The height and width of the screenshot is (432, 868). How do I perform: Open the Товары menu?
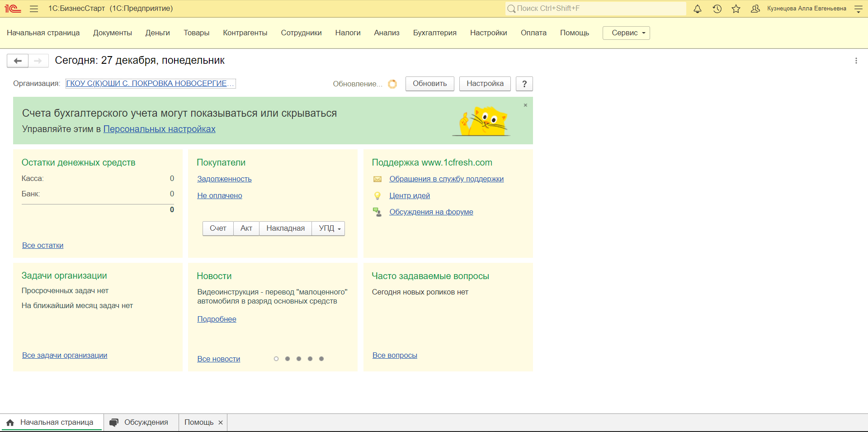click(197, 33)
